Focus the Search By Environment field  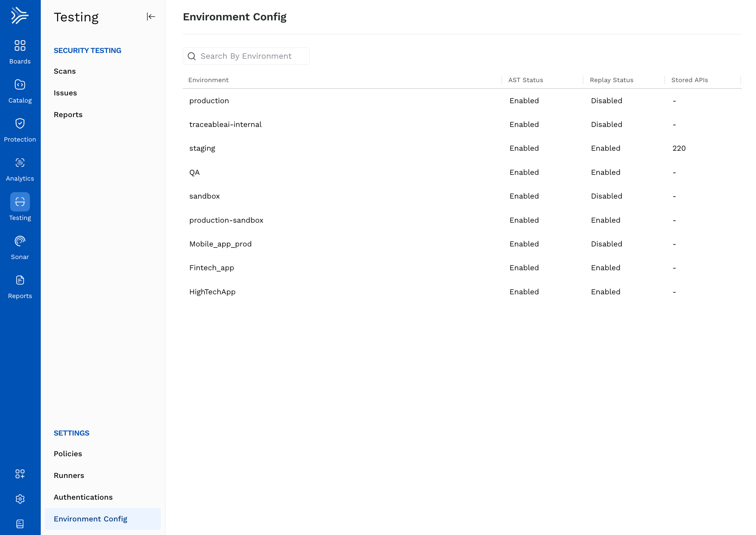click(246, 56)
